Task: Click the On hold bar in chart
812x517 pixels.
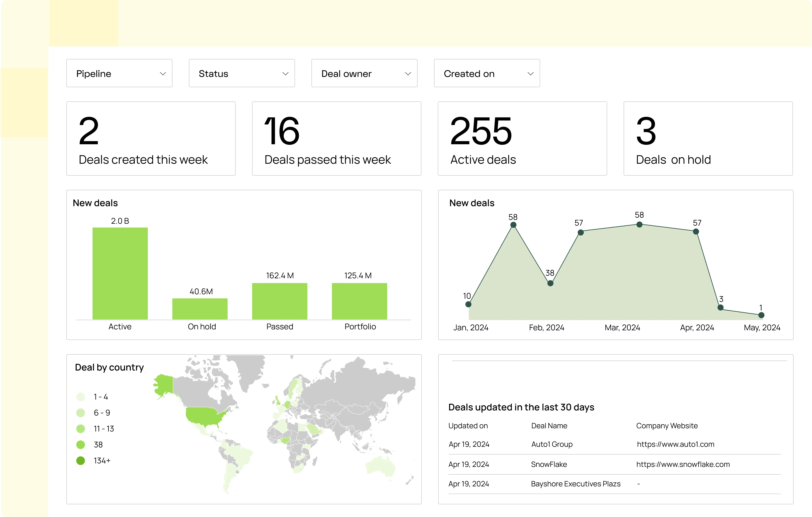Action: (200, 309)
